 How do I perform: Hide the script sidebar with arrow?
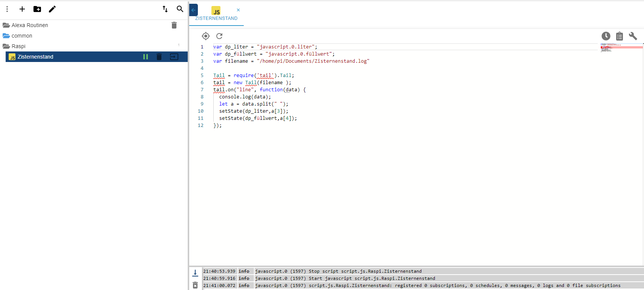tap(193, 10)
